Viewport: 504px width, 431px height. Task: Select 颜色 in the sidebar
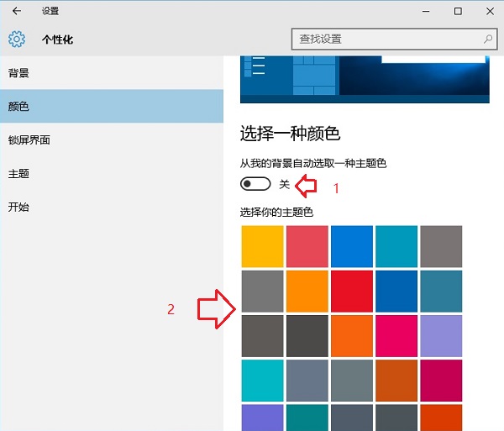(18, 107)
